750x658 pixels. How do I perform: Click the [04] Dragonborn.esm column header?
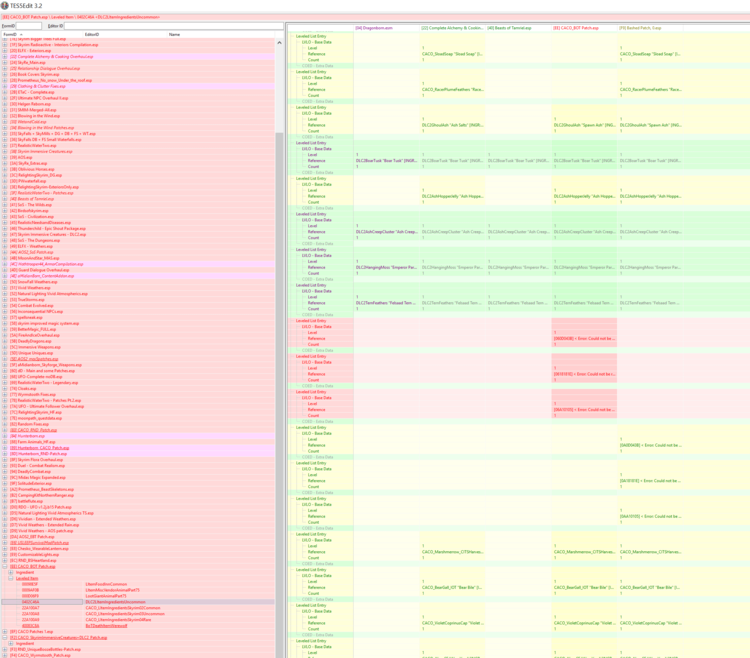pos(386,28)
